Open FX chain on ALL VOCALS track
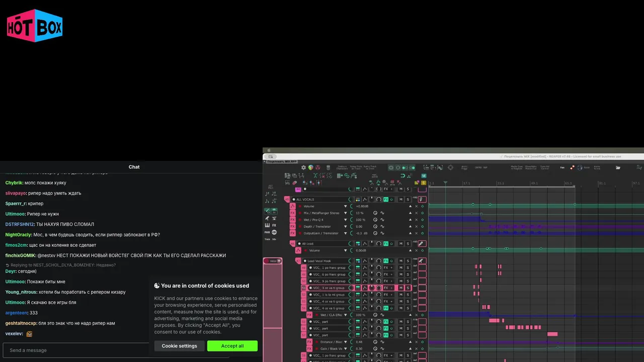This screenshot has width=644, height=362. [x=386, y=200]
